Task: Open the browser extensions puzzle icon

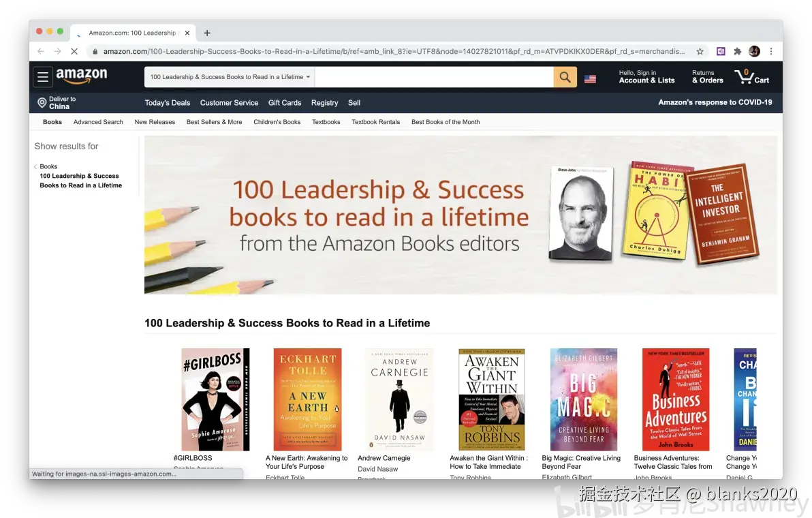Action: (738, 51)
